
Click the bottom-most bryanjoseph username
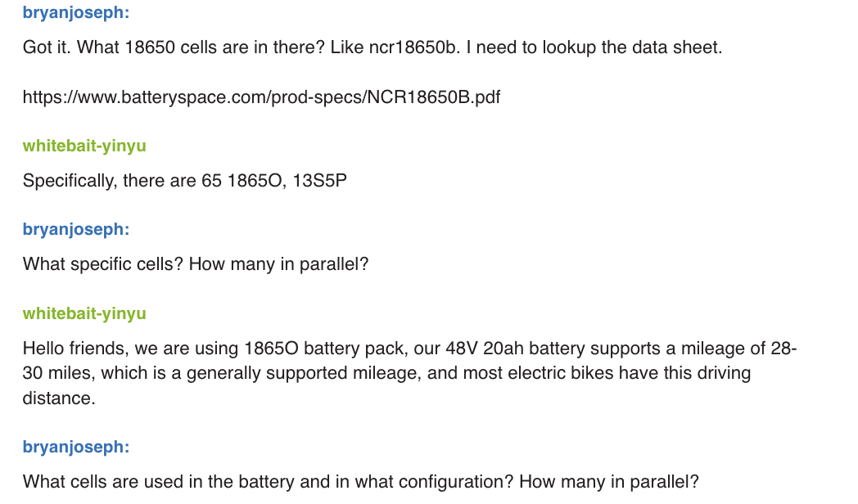pyautogui.click(x=75, y=447)
